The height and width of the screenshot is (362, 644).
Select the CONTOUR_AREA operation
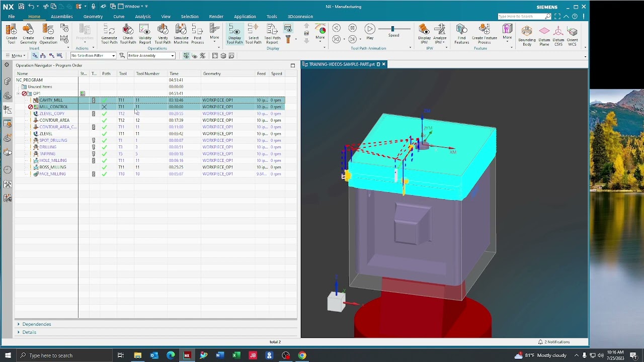[54, 120]
